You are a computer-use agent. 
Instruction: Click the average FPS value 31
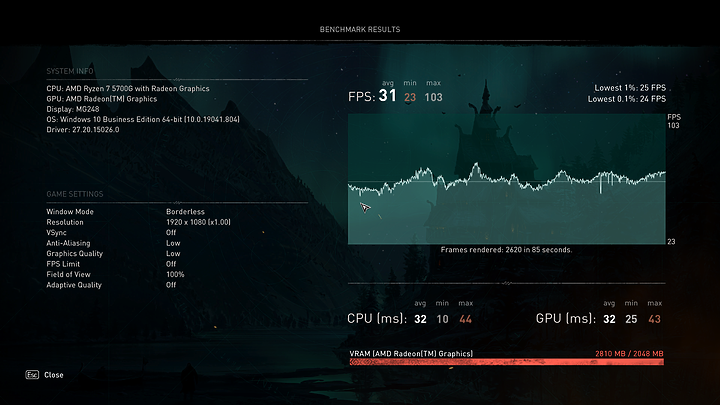[388, 96]
